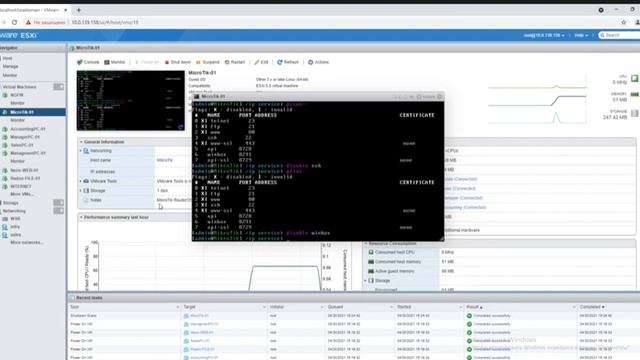Screen dimensions: 640x360
Task: Select NGFW virtual machine in navigator
Action: click(x=17, y=95)
